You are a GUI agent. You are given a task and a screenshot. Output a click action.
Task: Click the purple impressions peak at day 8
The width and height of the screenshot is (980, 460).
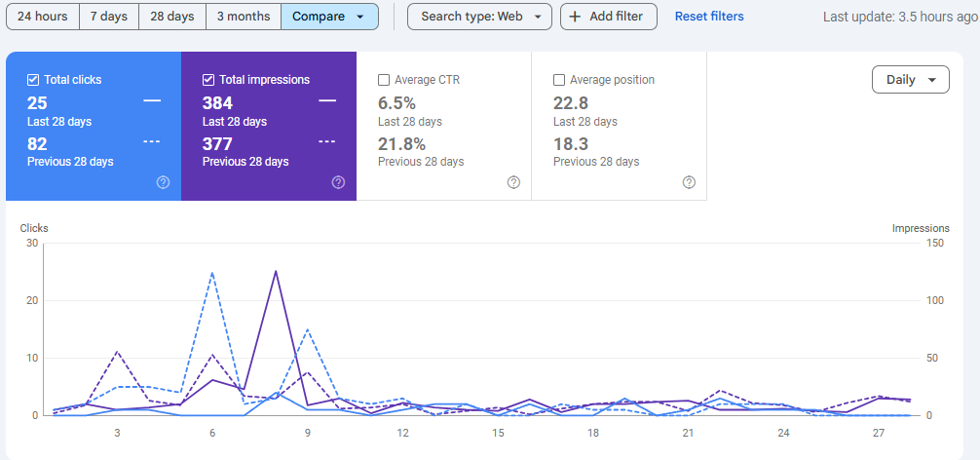[x=276, y=271]
